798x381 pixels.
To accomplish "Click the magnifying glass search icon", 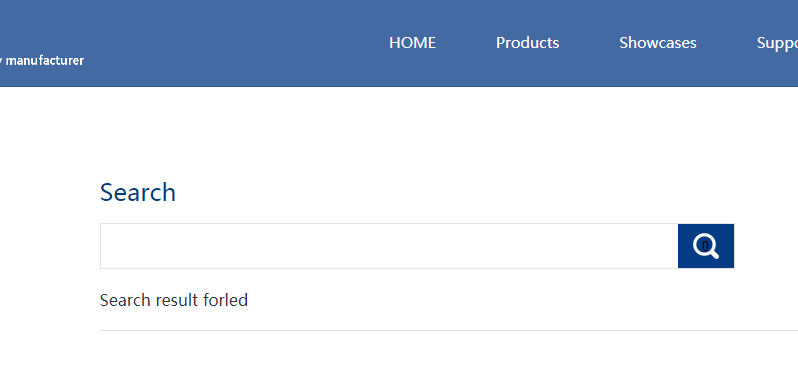I will click(x=705, y=247).
